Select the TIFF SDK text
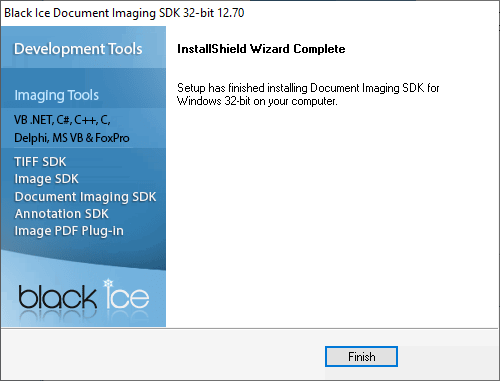The image size is (500, 381). (40, 162)
